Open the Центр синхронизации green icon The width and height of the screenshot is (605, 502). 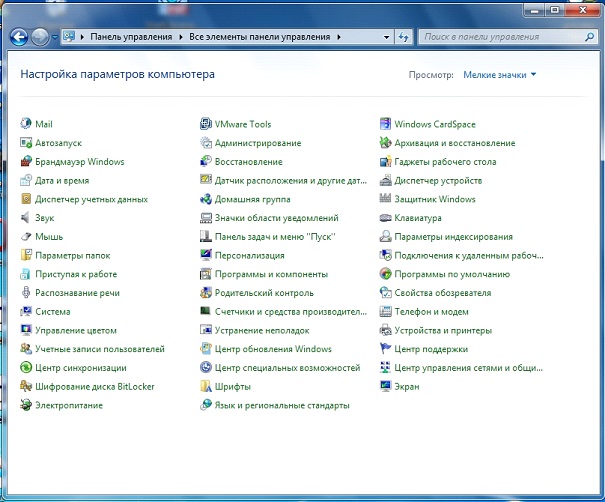click(x=26, y=367)
